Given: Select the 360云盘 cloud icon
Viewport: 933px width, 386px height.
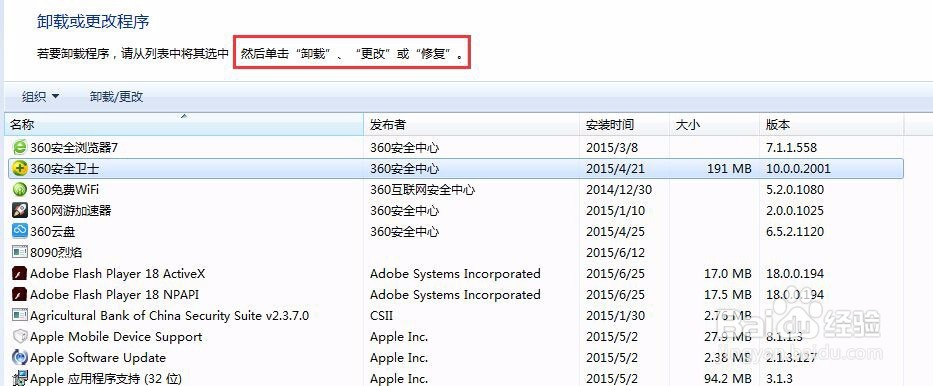Looking at the screenshot, I should click(20, 231).
